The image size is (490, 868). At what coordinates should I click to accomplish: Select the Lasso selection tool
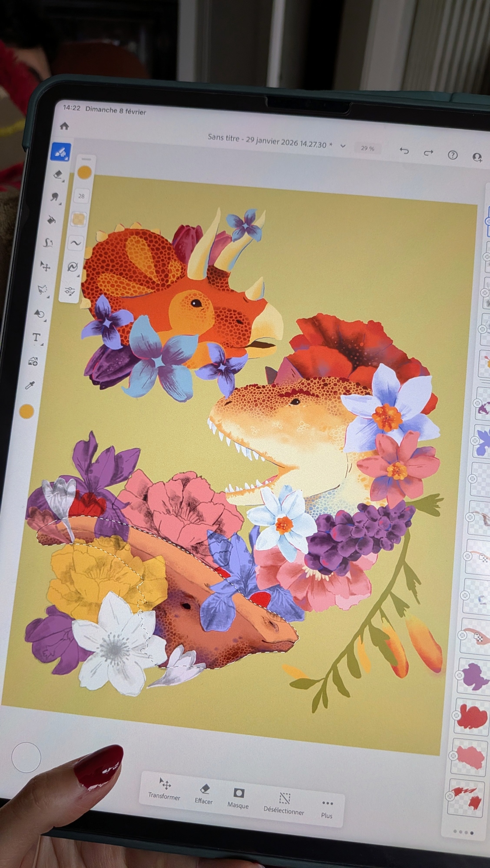[x=43, y=289]
